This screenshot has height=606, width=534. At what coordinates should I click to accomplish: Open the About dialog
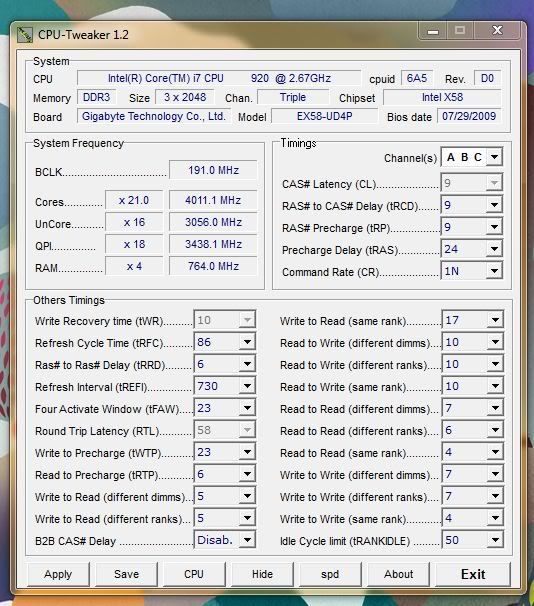click(x=398, y=574)
